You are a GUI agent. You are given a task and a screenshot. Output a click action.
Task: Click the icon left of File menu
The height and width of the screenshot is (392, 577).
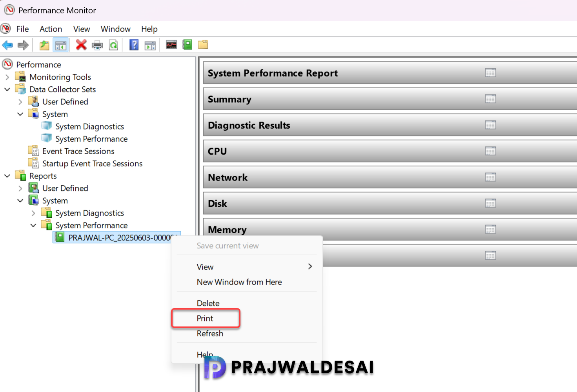pos(6,28)
